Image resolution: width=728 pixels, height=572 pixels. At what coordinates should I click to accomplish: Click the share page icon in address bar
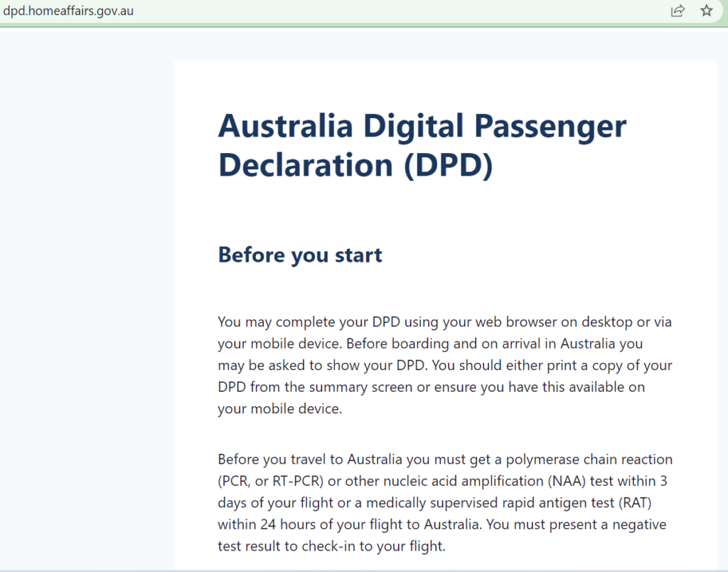point(678,10)
